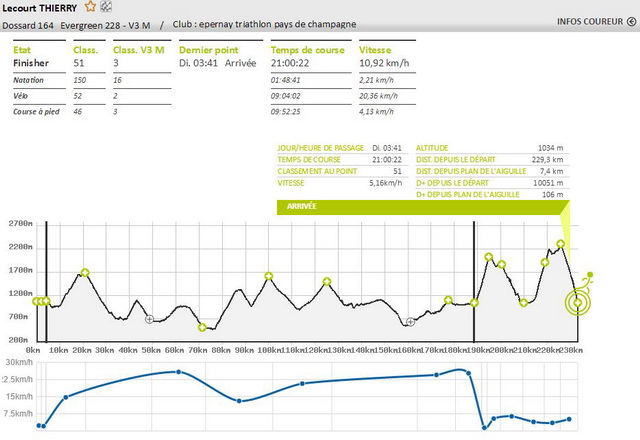Click the CLASSEMENT AU POINT label

(x=317, y=171)
